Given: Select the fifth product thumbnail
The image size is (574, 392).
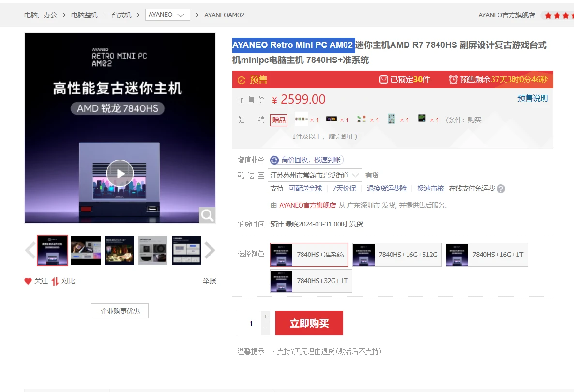Looking at the screenshot, I should click(187, 250).
